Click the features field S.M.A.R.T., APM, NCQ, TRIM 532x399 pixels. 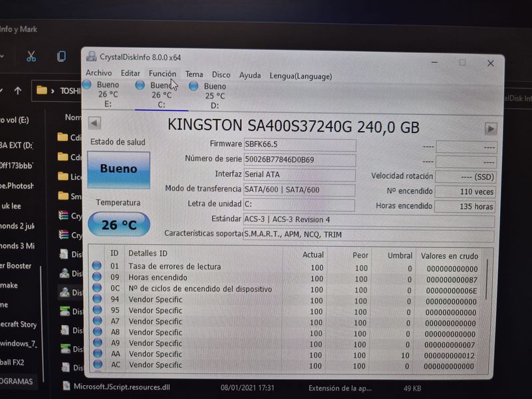point(368,235)
